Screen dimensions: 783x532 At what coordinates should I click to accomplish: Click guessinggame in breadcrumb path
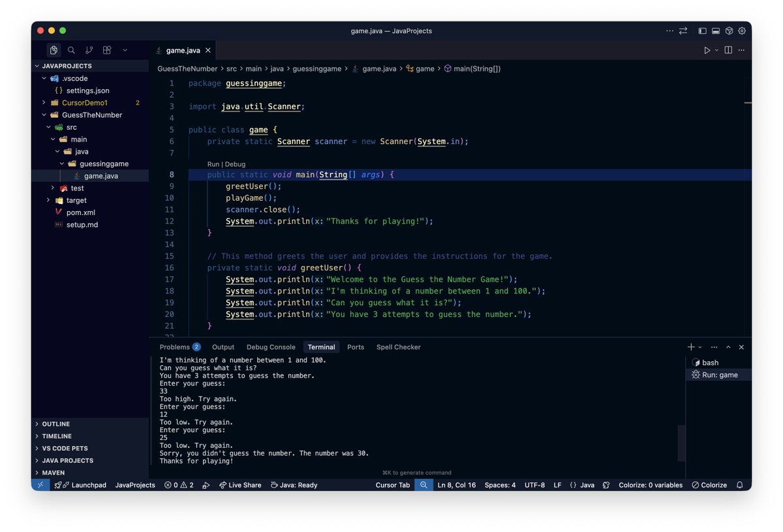pyautogui.click(x=317, y=68)
